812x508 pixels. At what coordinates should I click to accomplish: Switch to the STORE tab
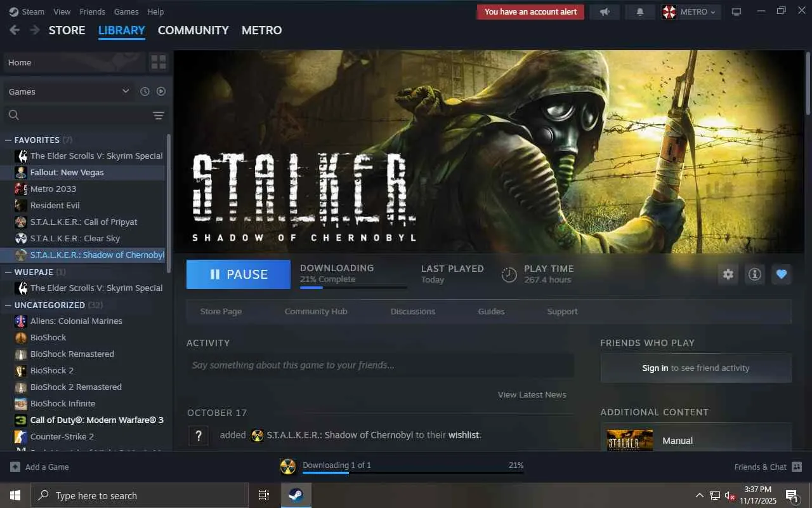[67, 30]
